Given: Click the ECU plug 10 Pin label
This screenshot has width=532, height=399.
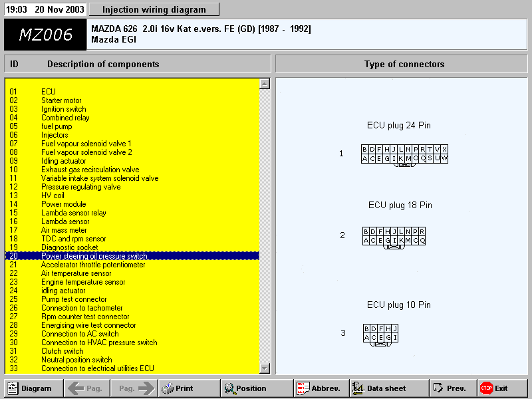Looking at the screenshot, I should (398, 305).
